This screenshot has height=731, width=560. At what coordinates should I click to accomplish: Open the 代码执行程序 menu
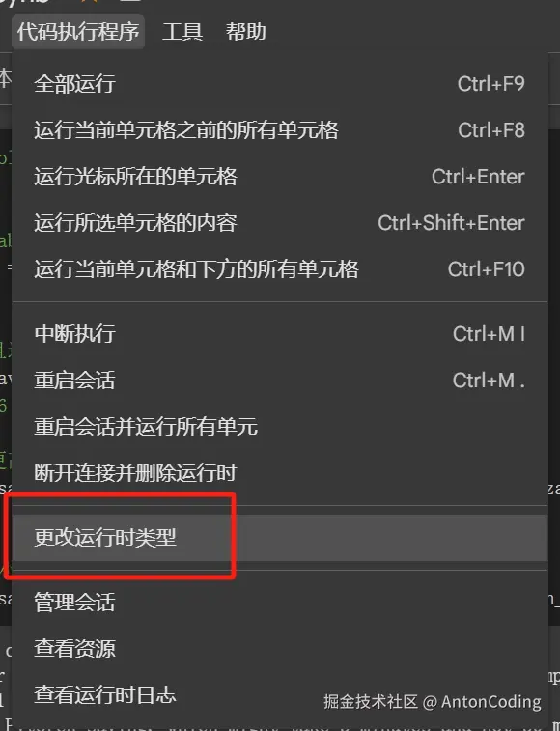78,32
